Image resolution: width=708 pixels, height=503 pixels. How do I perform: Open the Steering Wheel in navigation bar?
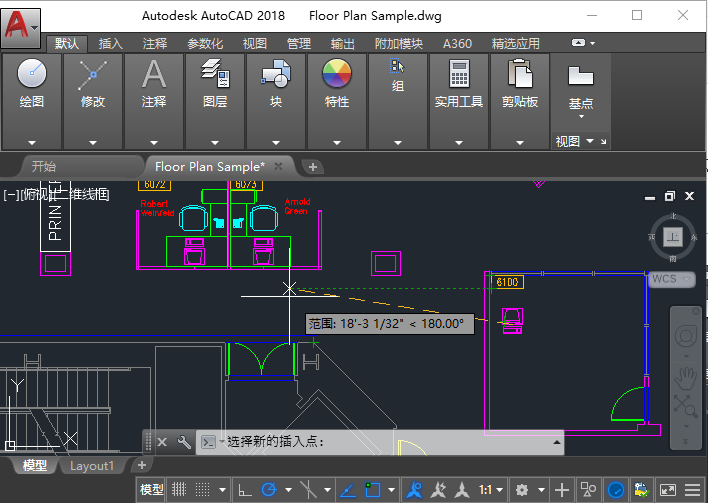point(685,336)
